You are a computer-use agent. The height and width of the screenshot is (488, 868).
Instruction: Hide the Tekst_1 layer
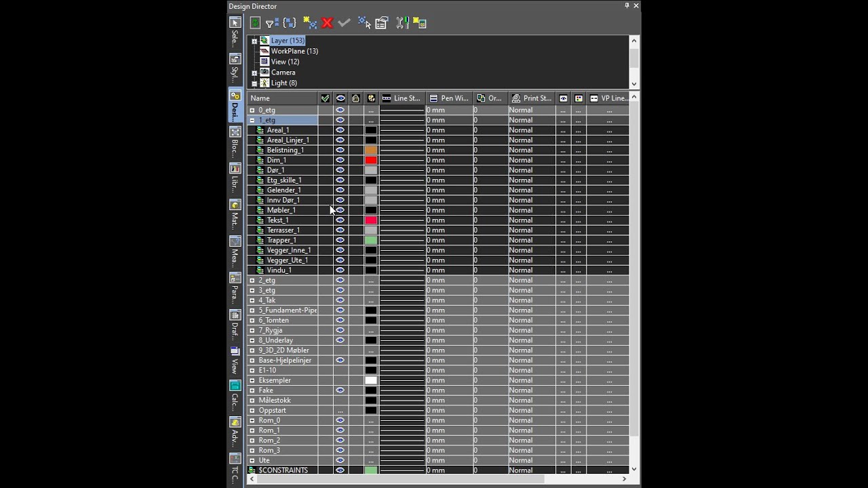point(340,220)
